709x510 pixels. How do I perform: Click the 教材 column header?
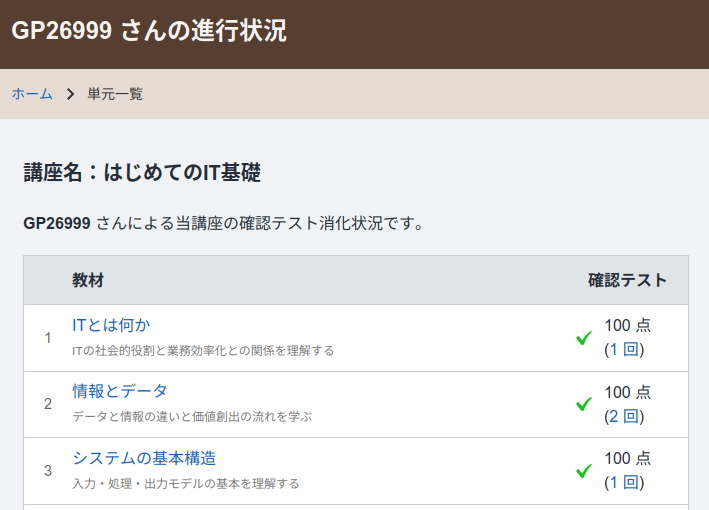click(x=88, y=280)
